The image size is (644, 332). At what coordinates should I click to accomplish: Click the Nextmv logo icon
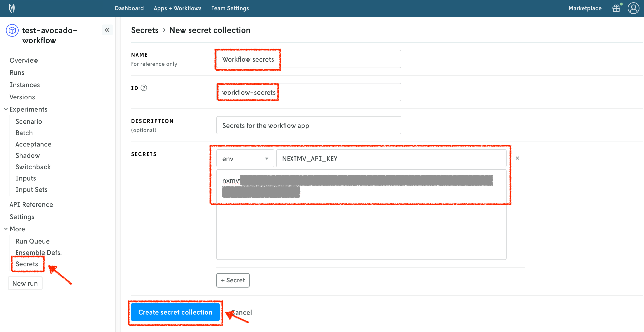pyautogui.click(x=12, y=8)
